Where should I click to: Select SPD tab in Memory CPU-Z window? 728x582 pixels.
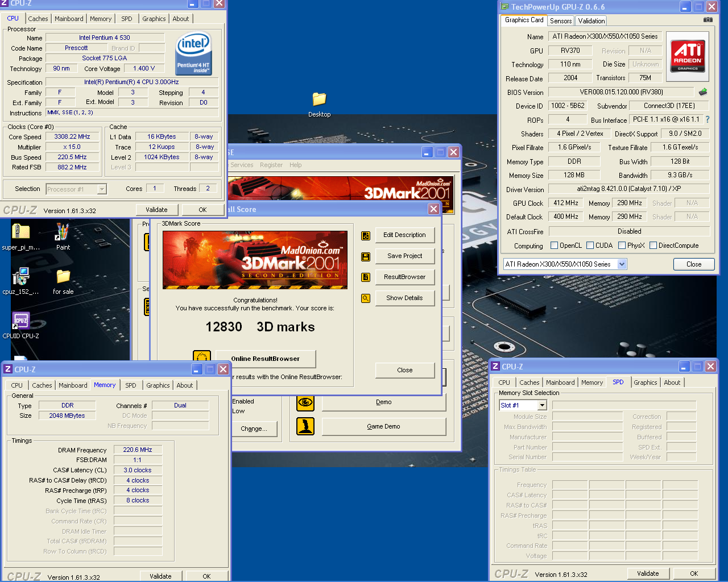(x=131, y=385)
